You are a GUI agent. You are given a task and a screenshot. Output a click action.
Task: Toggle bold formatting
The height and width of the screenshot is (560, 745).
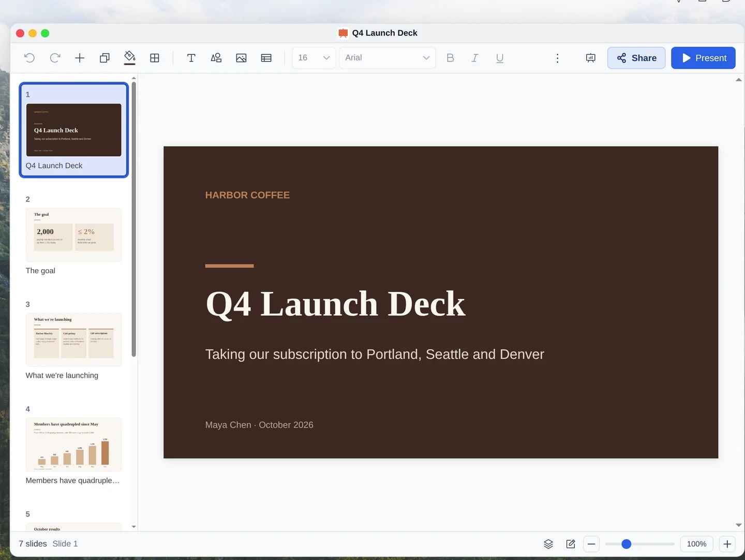pyautogui.click(x=450, y=58)
